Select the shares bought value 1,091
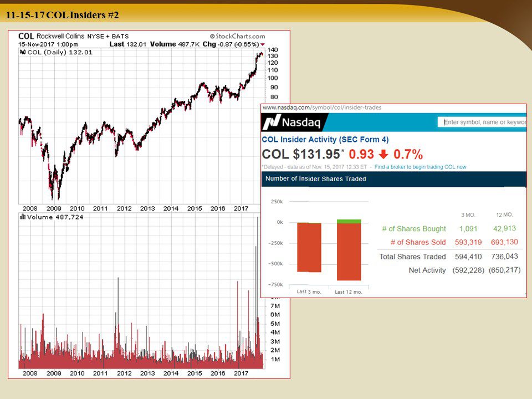This screenshot has height=399, width=532. 468,229
